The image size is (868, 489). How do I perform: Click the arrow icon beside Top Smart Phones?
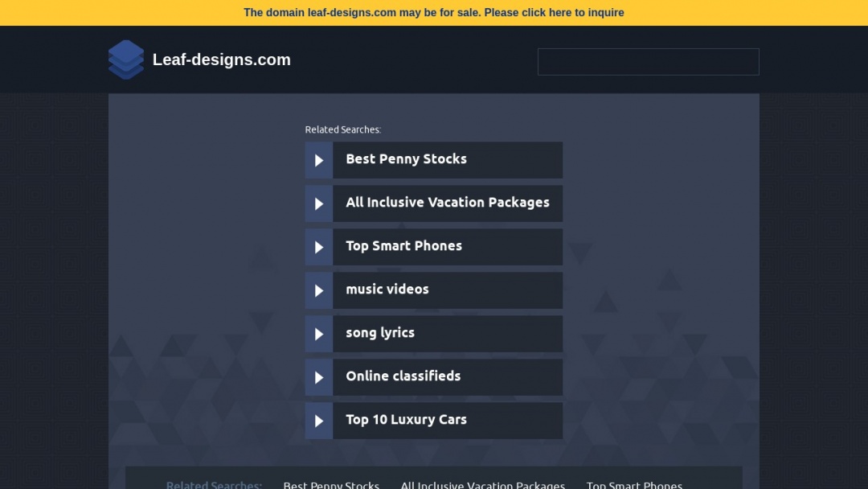coord(318,247)
